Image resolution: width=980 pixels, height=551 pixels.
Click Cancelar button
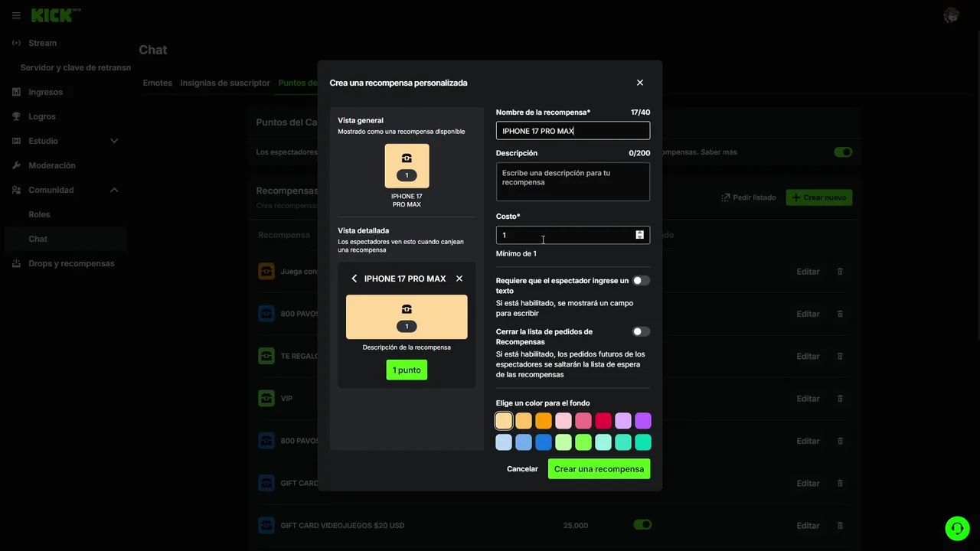[x=522, y=469]
